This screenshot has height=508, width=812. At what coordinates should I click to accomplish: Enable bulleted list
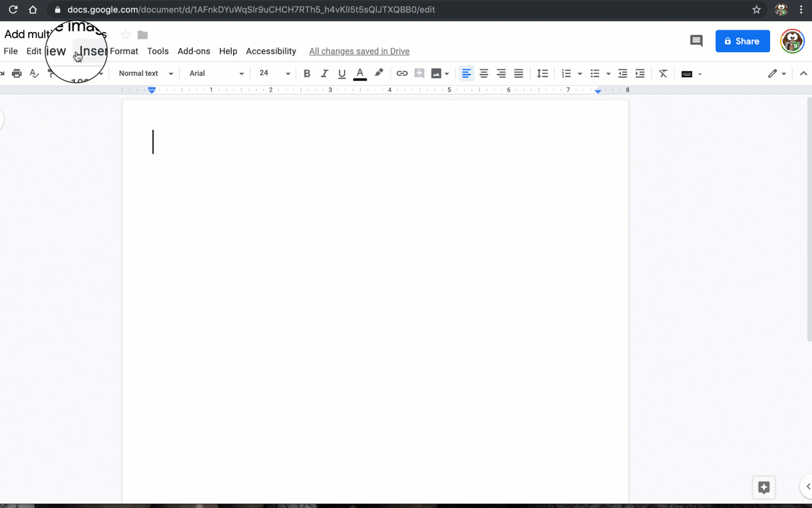tap(595, 73)
